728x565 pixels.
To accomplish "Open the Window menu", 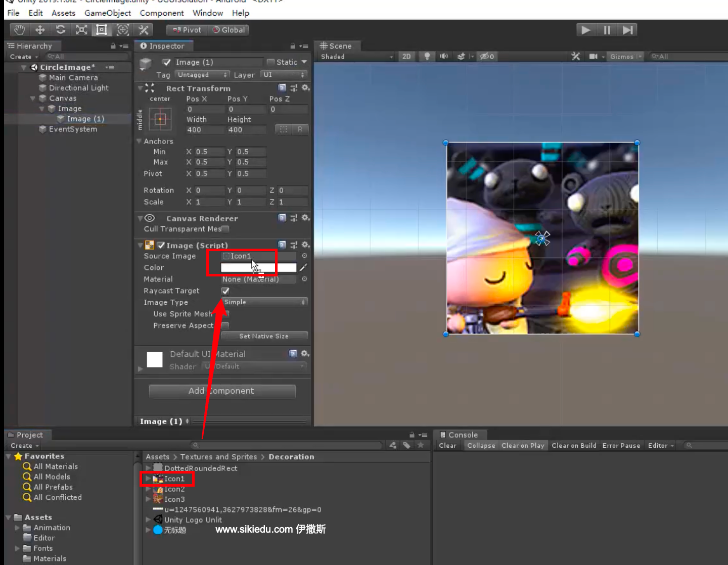I will pyautogui.click(x=208, y=13).
